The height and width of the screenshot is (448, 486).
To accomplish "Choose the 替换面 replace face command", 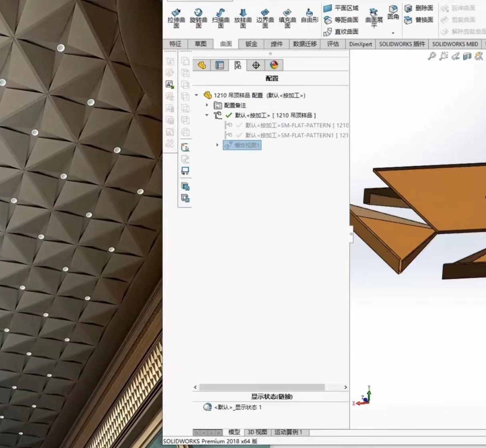I will pyautogui.click(x=419, y=20).
